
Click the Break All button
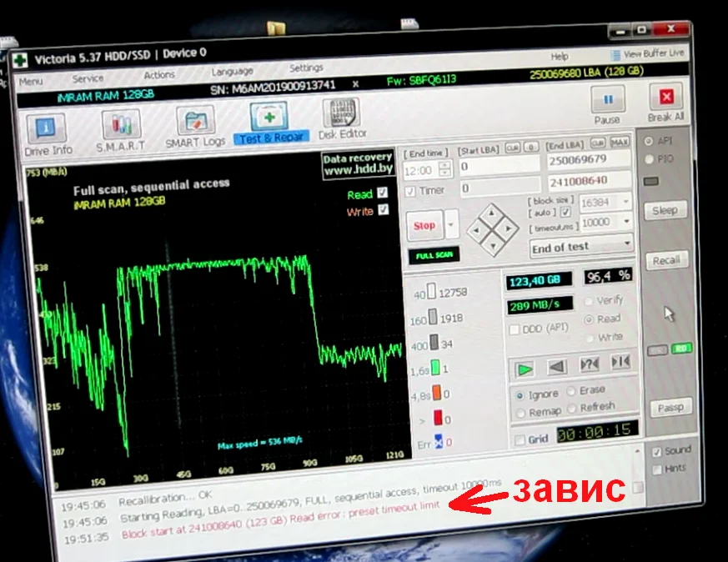point(666,103)
